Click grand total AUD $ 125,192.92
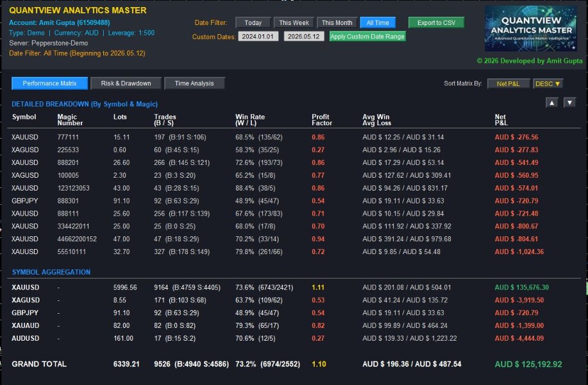 528,364
